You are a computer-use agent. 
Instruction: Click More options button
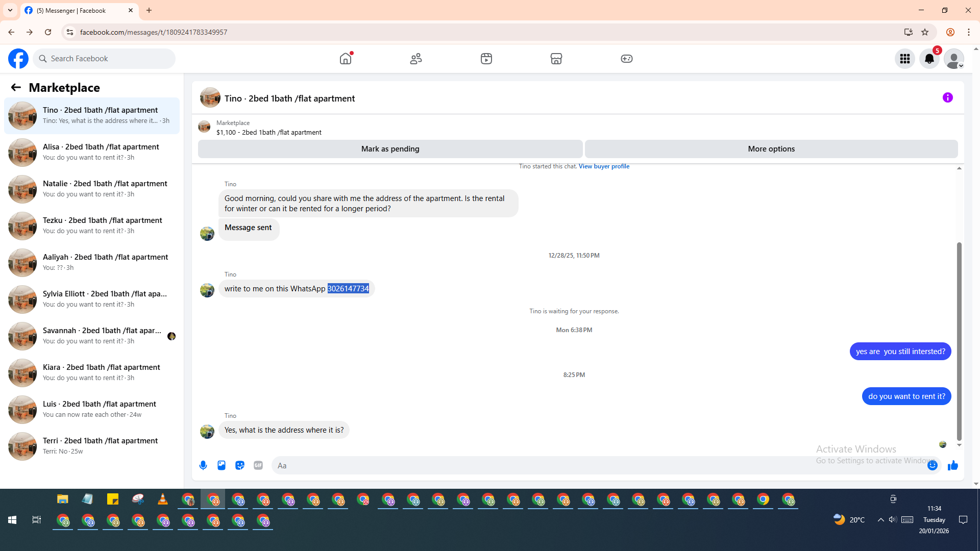771,149
